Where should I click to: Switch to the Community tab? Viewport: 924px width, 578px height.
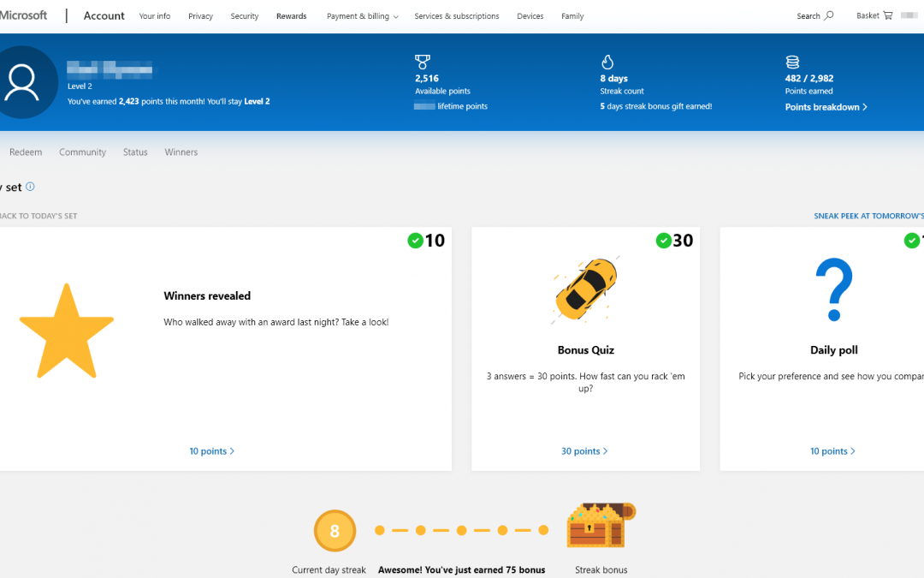click(82, 152)
